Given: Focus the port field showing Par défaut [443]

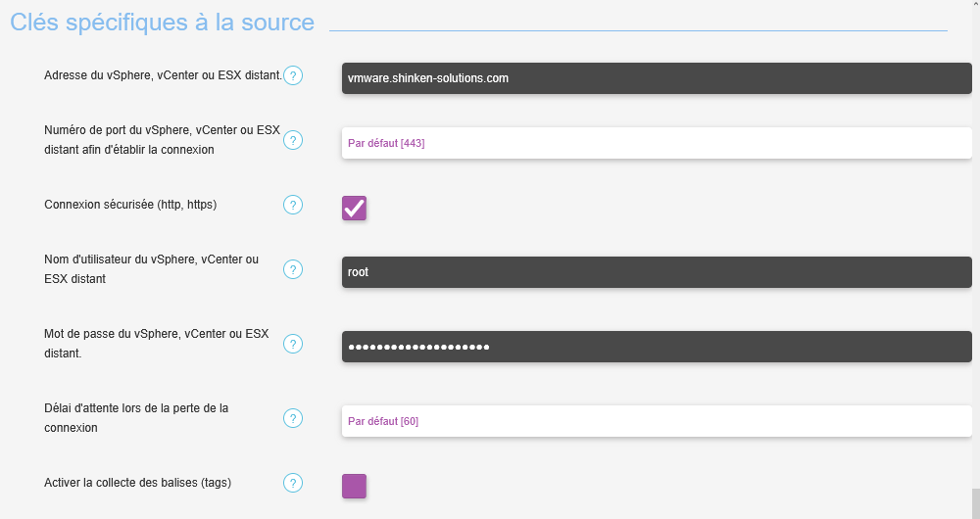Looking at the screenshot, I should 657,143.
